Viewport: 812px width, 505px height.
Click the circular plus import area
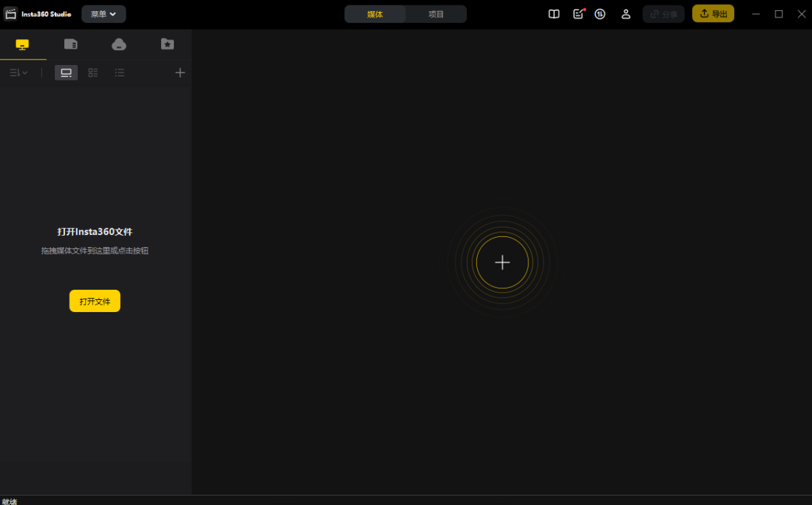click(502, 263)
